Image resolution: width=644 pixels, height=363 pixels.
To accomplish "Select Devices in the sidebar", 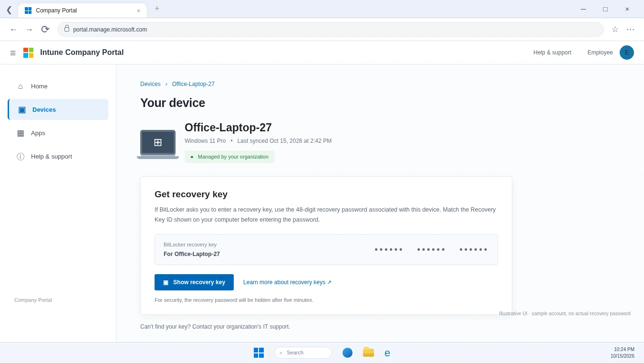I will click(x=58, y=109).
